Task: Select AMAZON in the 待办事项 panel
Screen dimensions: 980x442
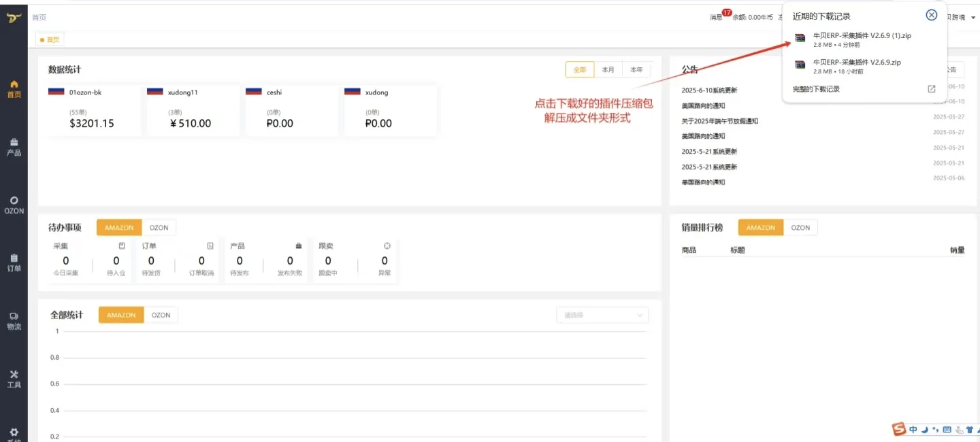Action: tap(119, 228)
